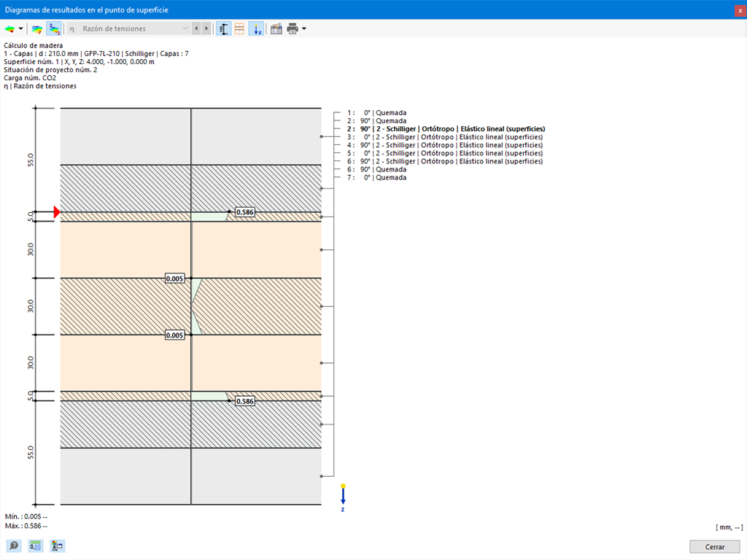This screenshot has height=560, width=747.
Task: Click the red triangle layer marker
Action: tap(57, 212)
